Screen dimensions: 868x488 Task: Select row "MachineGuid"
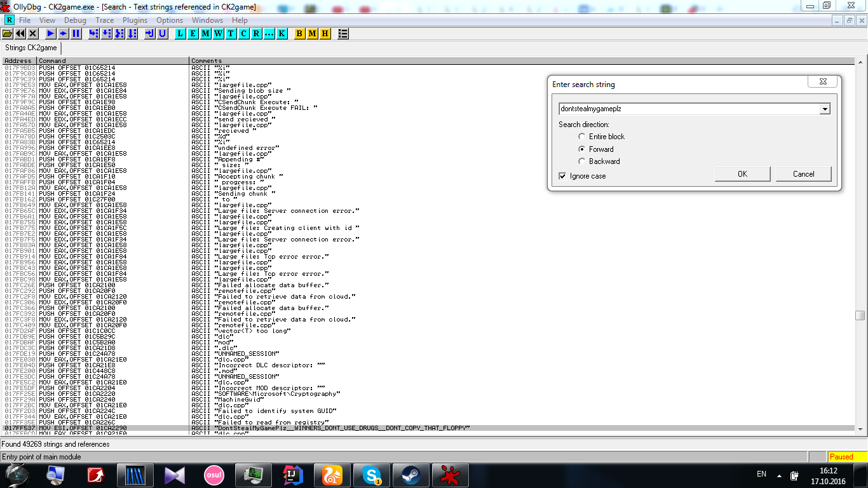[428, 400]
